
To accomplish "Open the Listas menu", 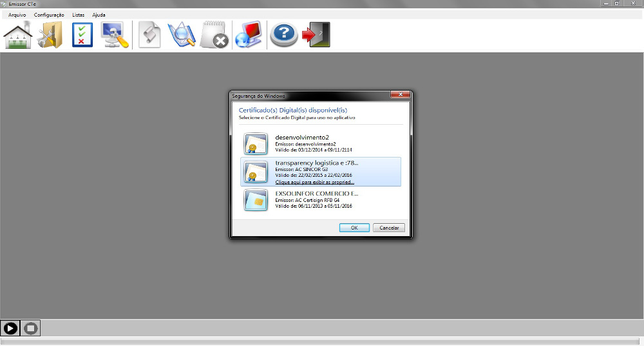I will (x=78, y=14).
